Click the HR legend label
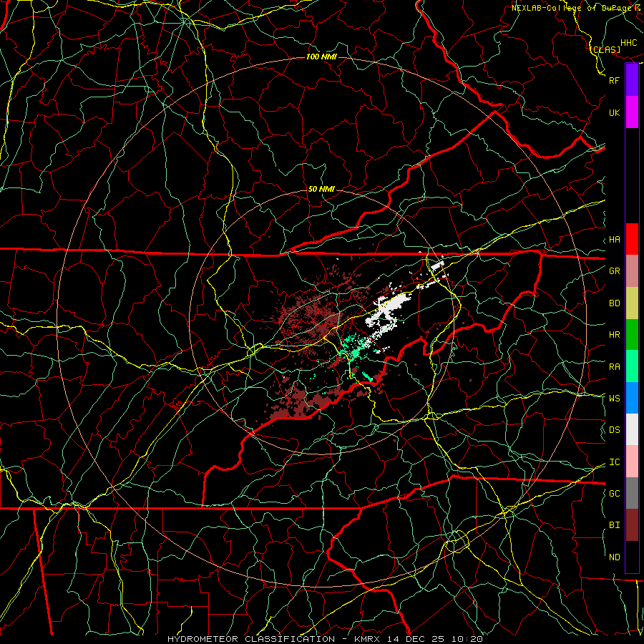 (614, 335)
